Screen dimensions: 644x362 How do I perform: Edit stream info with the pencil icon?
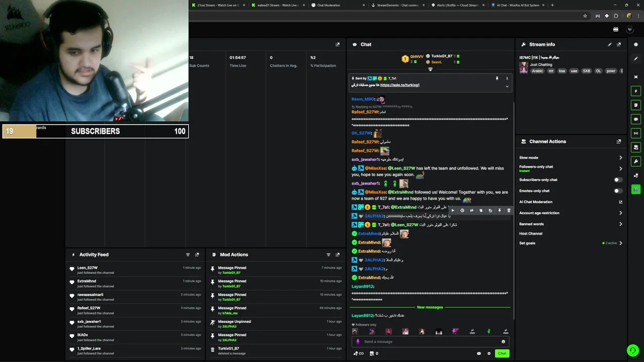610,44
